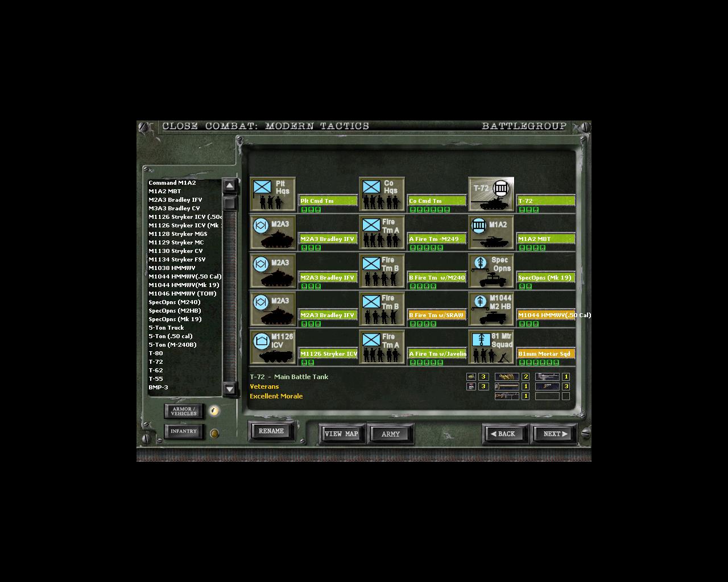Select the M1044 M2 HB icon
The width and height of the screenshot is (728, 582).
point(491,309)
